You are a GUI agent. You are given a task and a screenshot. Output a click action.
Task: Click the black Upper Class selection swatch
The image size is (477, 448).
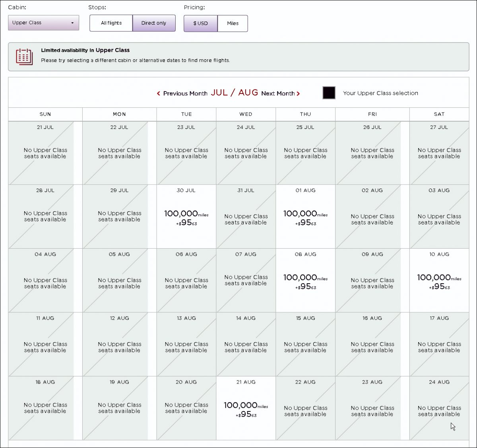(x=329, y=93)
